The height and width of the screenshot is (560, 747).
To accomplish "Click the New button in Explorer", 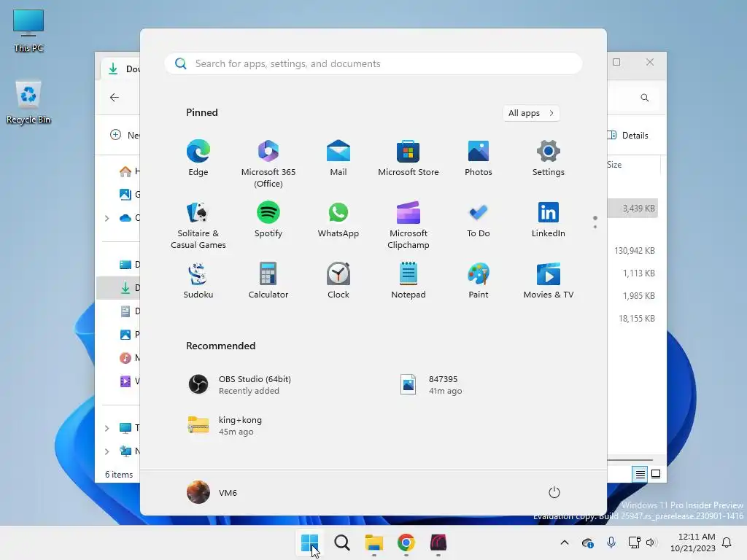I will (x=125, y=135).
